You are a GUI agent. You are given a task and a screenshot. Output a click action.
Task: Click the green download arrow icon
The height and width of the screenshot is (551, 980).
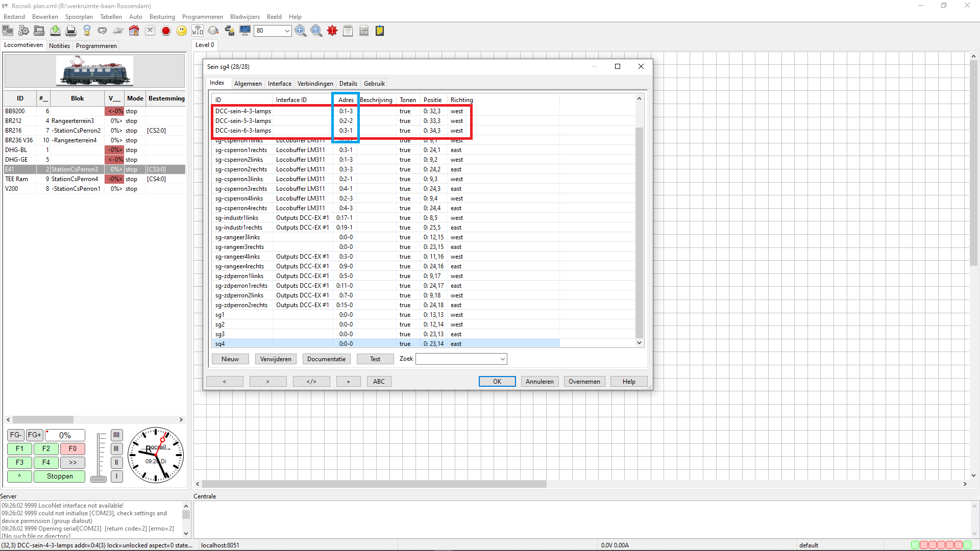[55, 31]
